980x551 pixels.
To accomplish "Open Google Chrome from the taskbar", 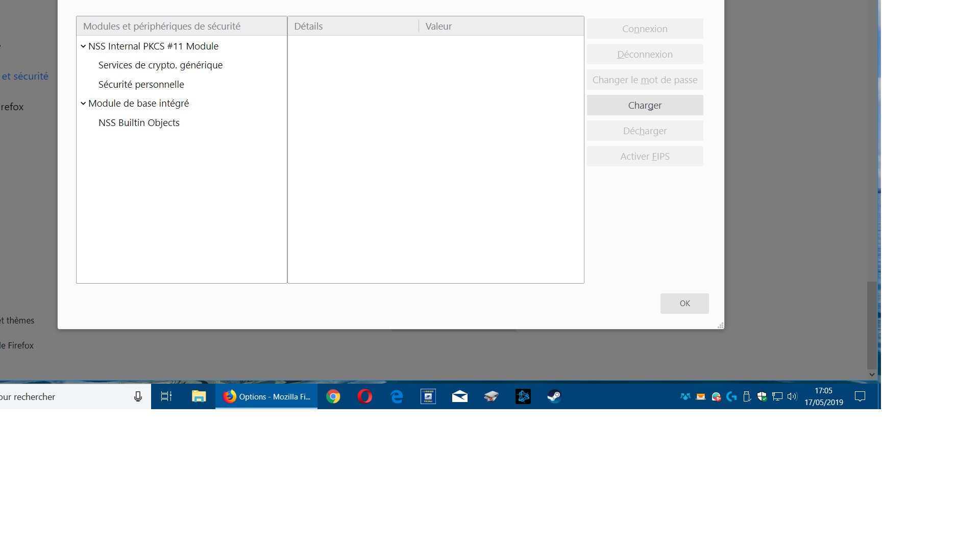I will tap(333, 396).
